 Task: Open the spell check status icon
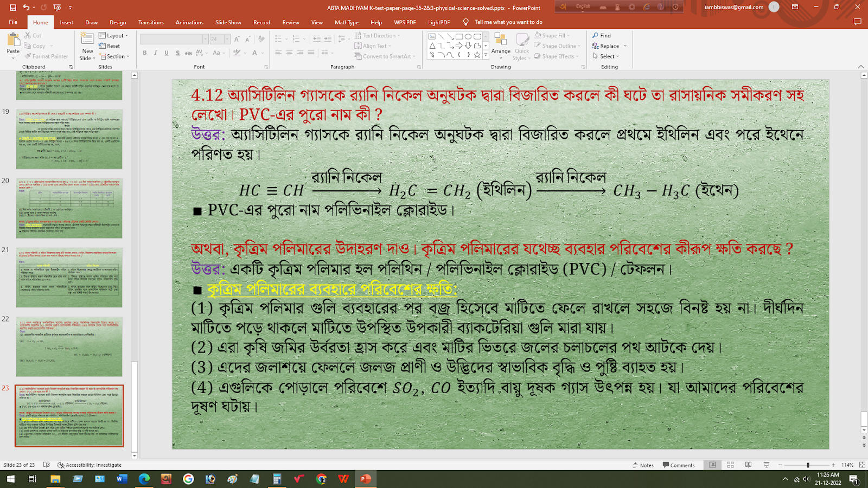coord(47,465)
